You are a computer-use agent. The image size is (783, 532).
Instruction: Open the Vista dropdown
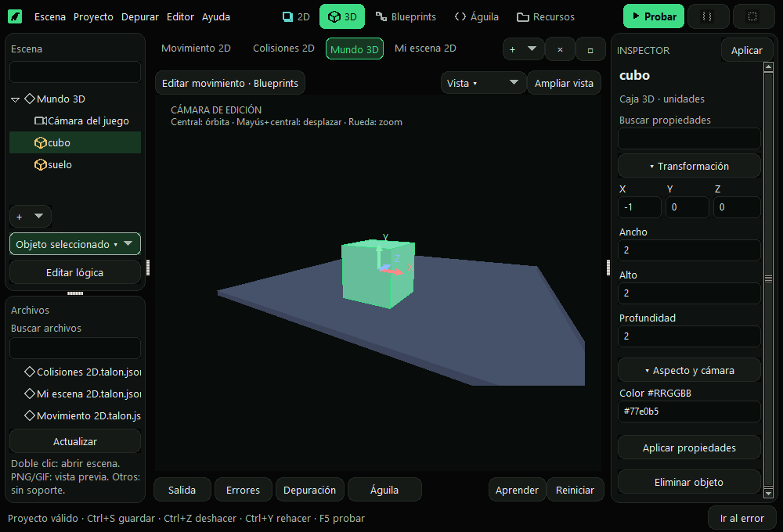[483, 83]
